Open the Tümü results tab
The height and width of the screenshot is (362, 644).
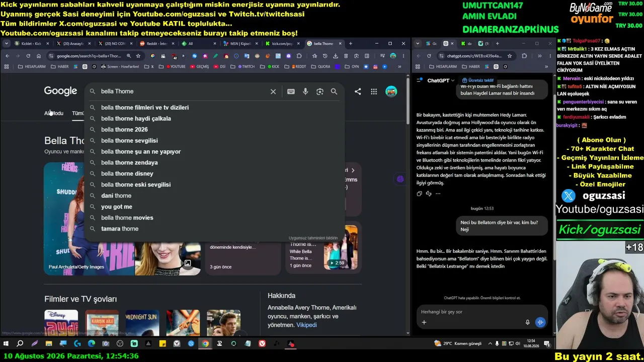tap(78, 113)
